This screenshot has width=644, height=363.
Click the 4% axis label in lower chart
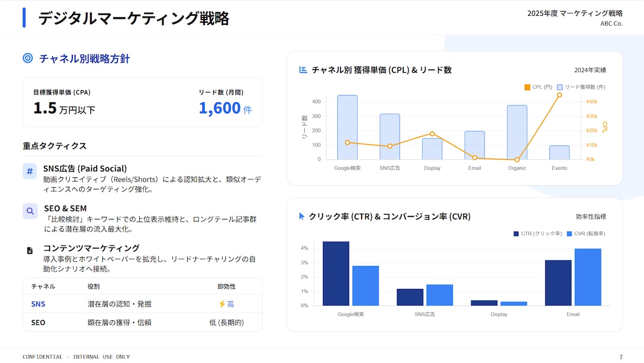point(305,249)
